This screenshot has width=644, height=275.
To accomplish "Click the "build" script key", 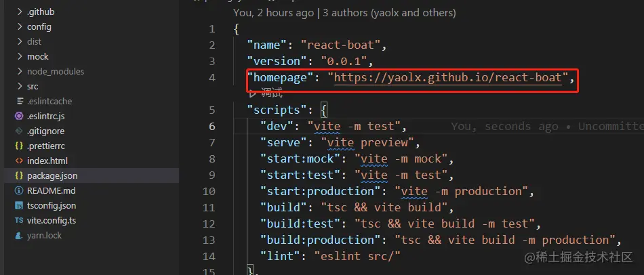I will 284,208.
